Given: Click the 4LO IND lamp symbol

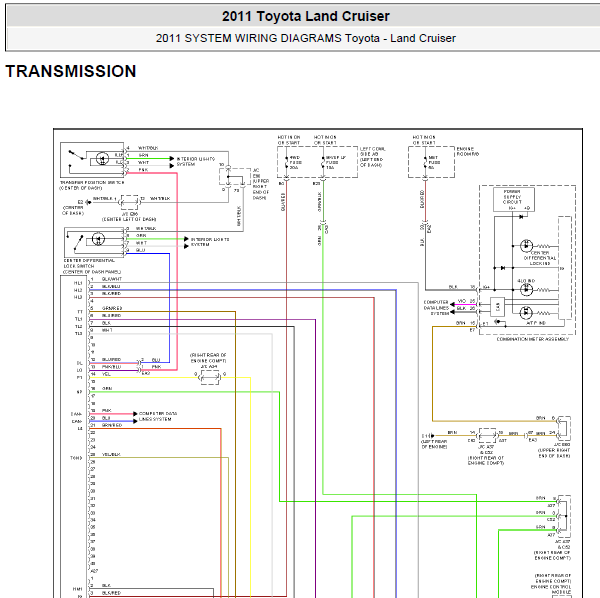Looking at the screenshot, I should tap(527, 290).
